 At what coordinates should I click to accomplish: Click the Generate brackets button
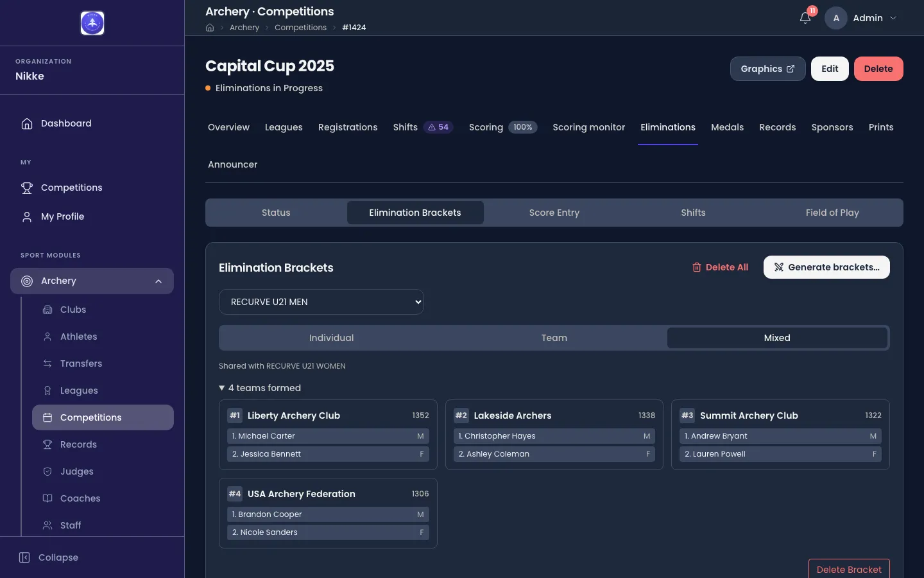pos(826,267)
